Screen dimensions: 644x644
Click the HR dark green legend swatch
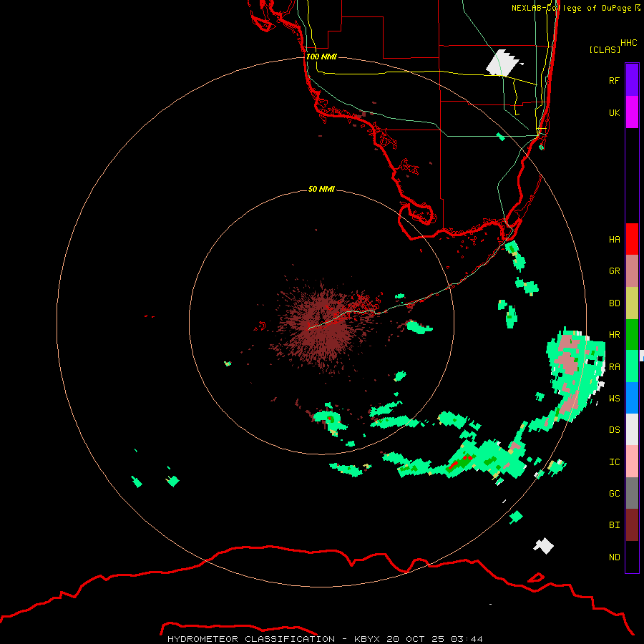coord(632,335)
